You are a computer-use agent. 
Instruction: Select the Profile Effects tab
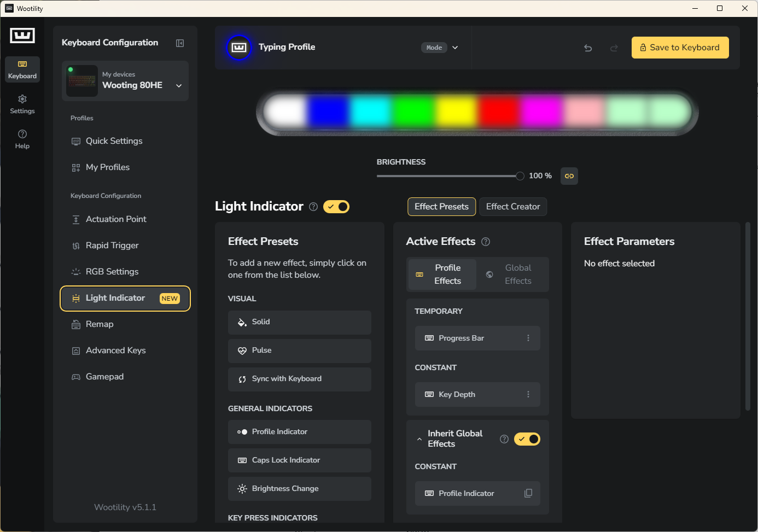pyautogui.click(x=442, y=274)
